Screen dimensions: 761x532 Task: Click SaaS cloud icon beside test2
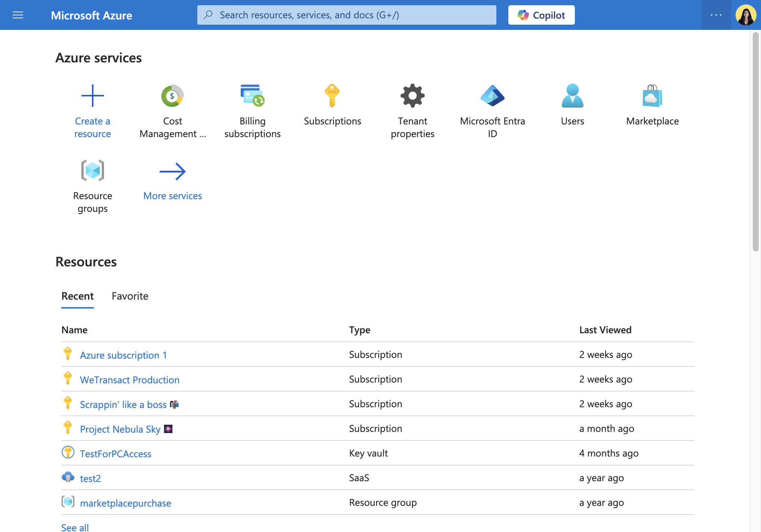click(68, 477)
